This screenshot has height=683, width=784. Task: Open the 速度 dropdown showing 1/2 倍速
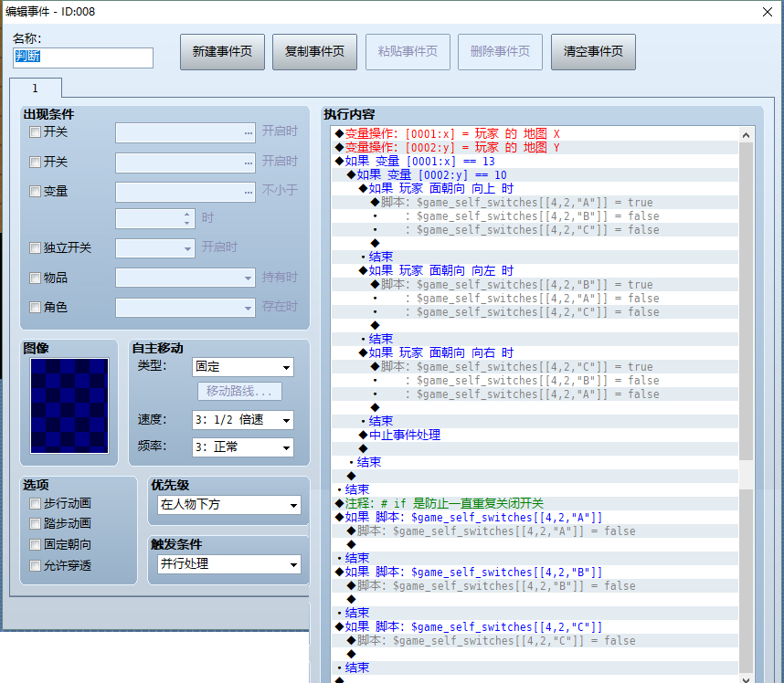[242, 420]
